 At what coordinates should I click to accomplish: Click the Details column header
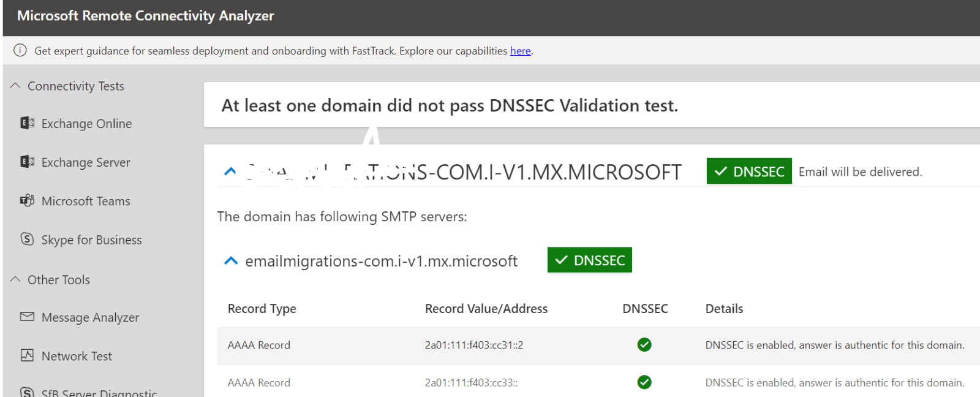pyautogui.click(x=724, y=309)
